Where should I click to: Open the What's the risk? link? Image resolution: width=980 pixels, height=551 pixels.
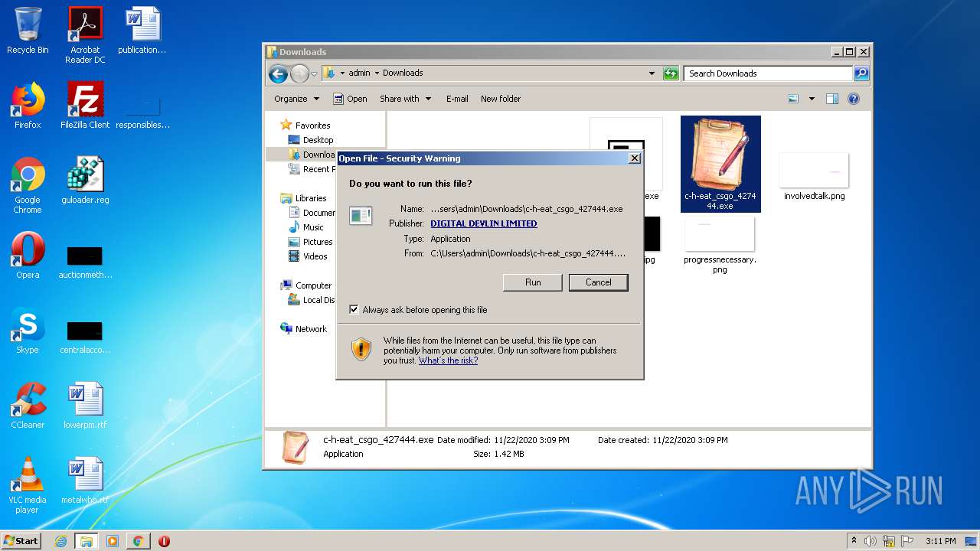[x=448, y=360]
